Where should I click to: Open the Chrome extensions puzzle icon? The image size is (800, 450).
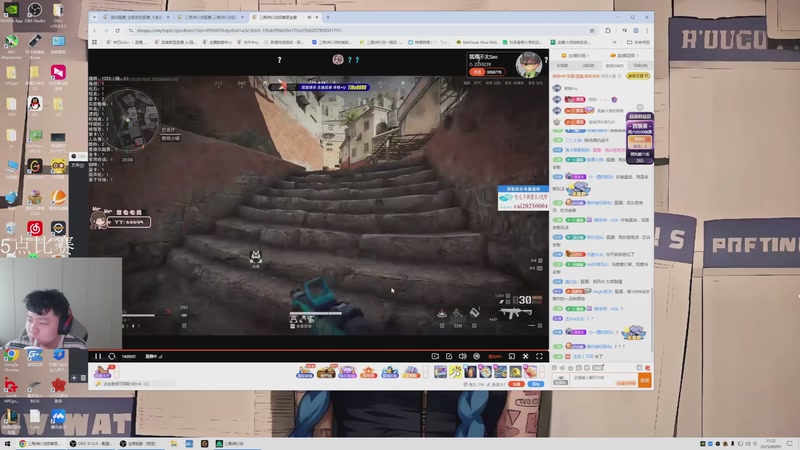point(608,31)
